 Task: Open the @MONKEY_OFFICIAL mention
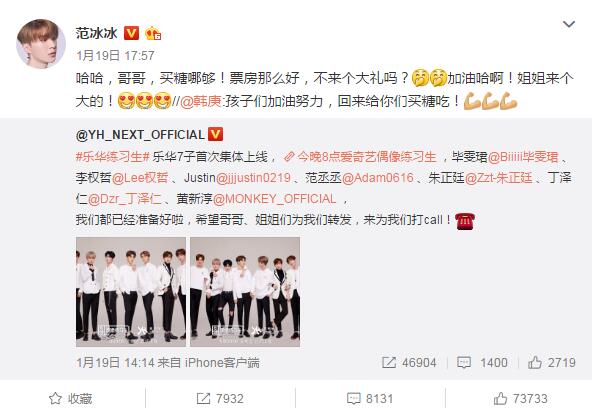tap(274, 199)
